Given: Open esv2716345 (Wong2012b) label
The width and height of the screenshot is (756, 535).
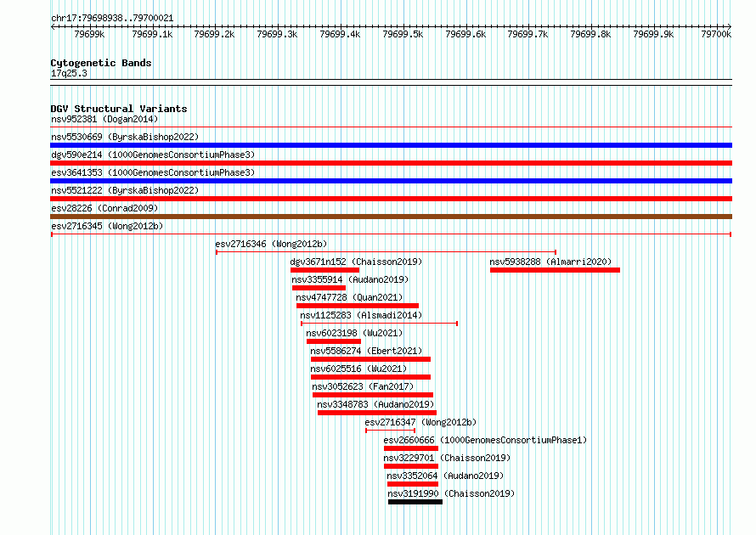Looking at the screenshot, I should tap(107, 226).
